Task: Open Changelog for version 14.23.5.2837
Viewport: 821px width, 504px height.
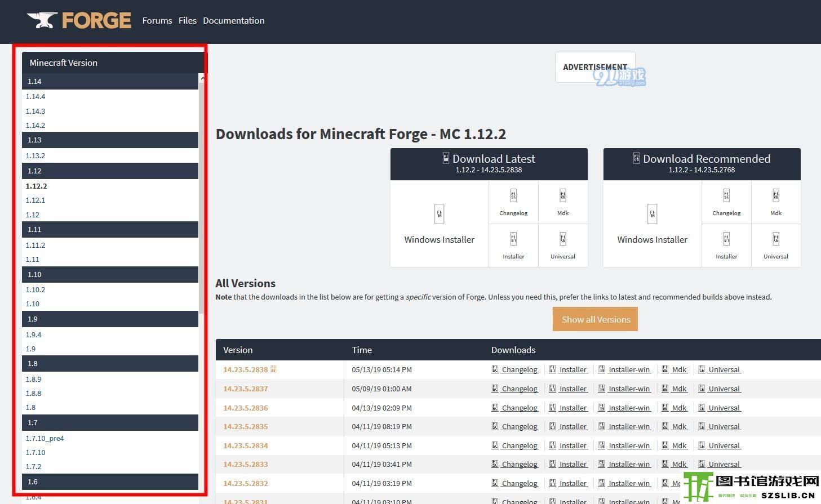Action: 520,389
